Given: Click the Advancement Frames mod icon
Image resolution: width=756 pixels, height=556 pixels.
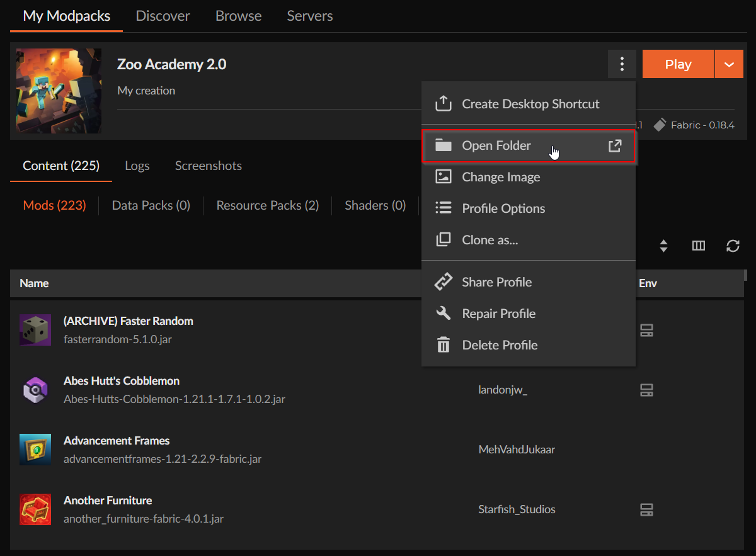Looking at the screenshot, I should (x=35, y=450).
